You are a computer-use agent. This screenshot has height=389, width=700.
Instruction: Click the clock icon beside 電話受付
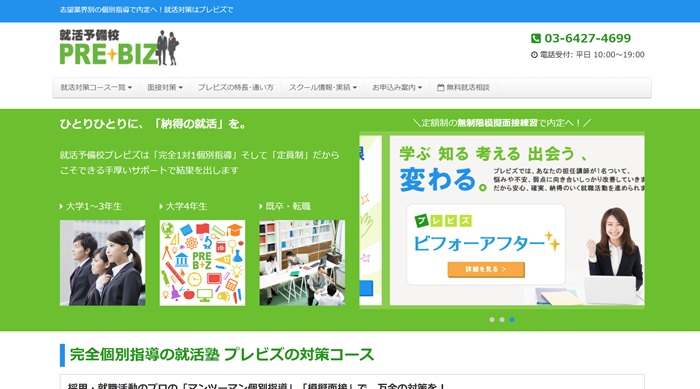coord(534,55)
